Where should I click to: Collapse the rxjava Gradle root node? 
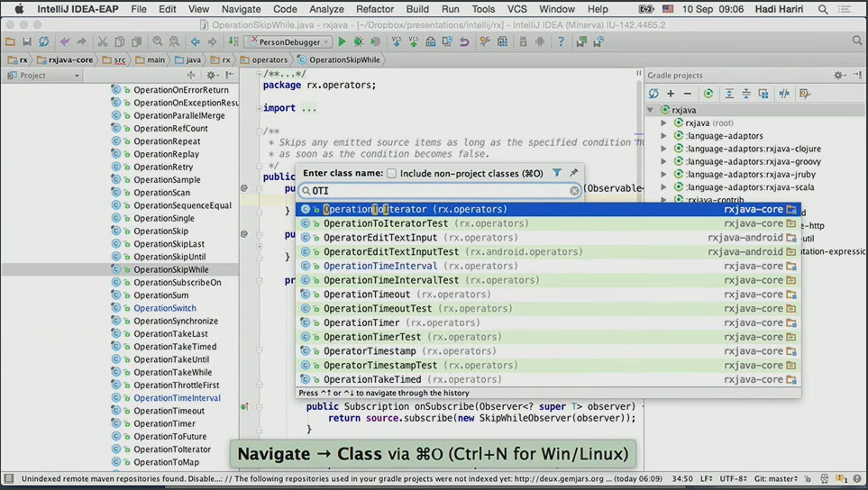click(x=651, y=110)
